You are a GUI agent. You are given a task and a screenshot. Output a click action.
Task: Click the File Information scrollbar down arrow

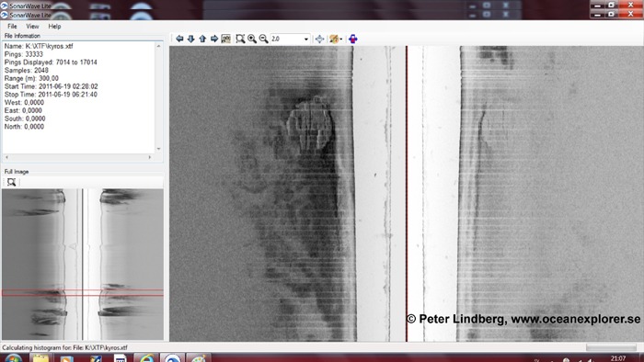tap(158, 149)
